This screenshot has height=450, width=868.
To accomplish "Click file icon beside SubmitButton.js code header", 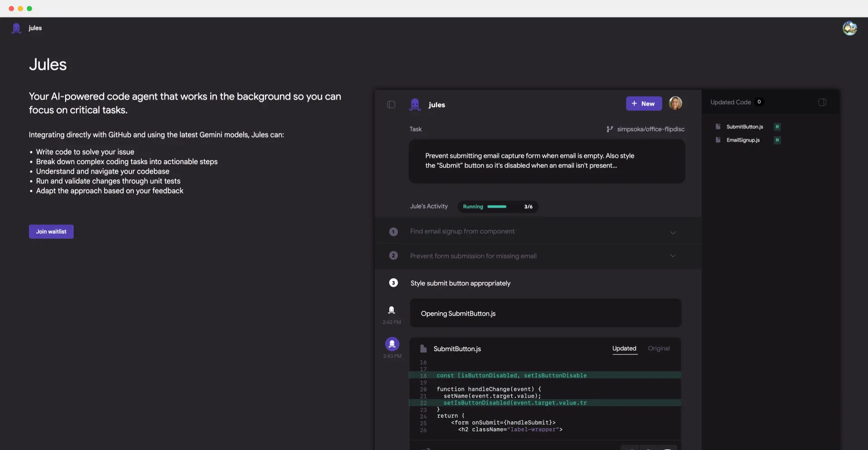I will [423, 349].
